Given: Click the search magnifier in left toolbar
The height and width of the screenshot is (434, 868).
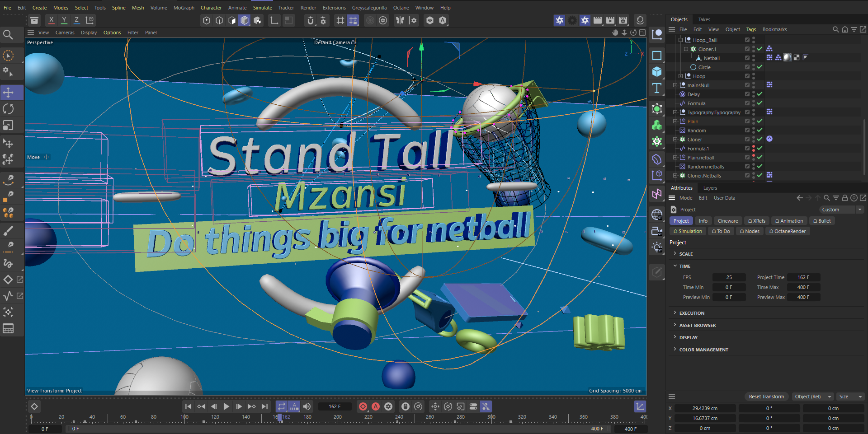Looking at the screenshot, I should (x=8, y=35).
